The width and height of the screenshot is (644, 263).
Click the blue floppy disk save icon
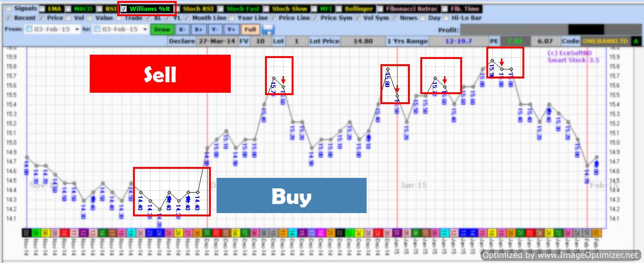[268, 29]
